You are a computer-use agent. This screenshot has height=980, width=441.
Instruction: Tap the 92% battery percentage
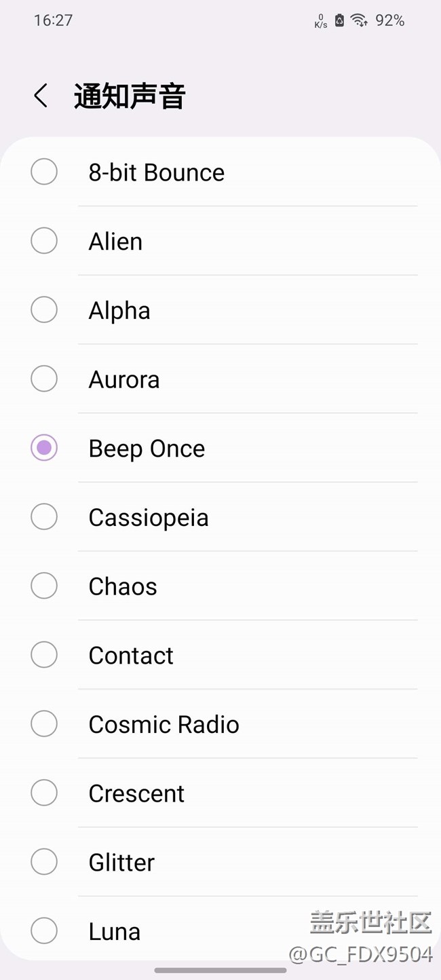click(390, 20)
